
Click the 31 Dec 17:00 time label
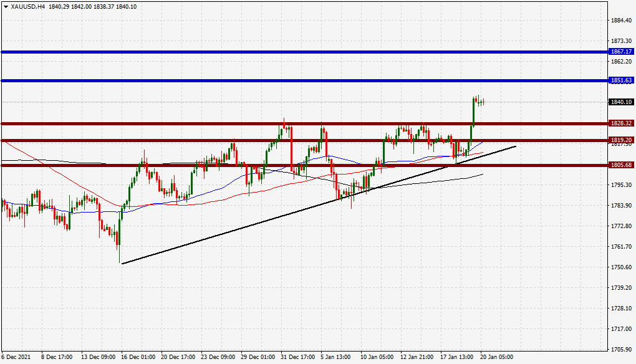tap(298, 357)
